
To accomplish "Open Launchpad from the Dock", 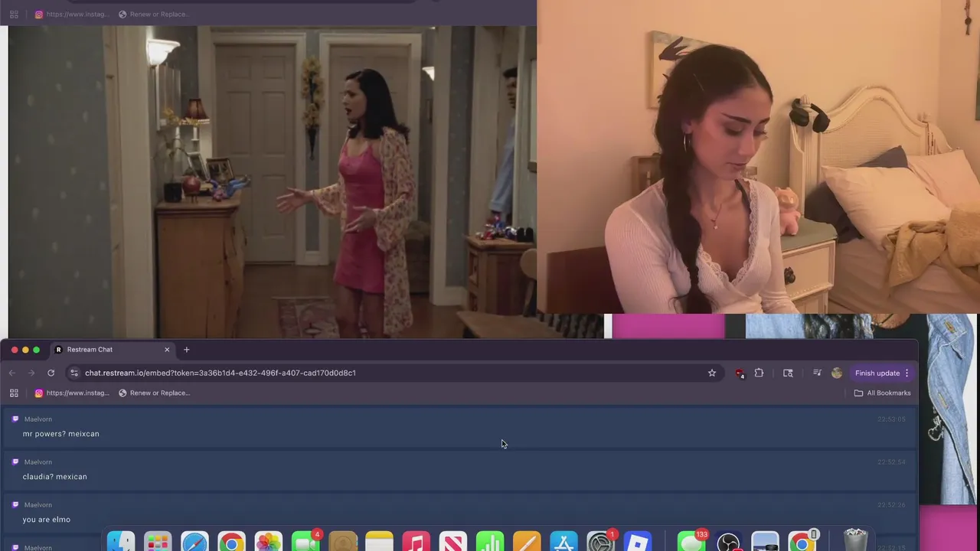I will click(158, 542).
